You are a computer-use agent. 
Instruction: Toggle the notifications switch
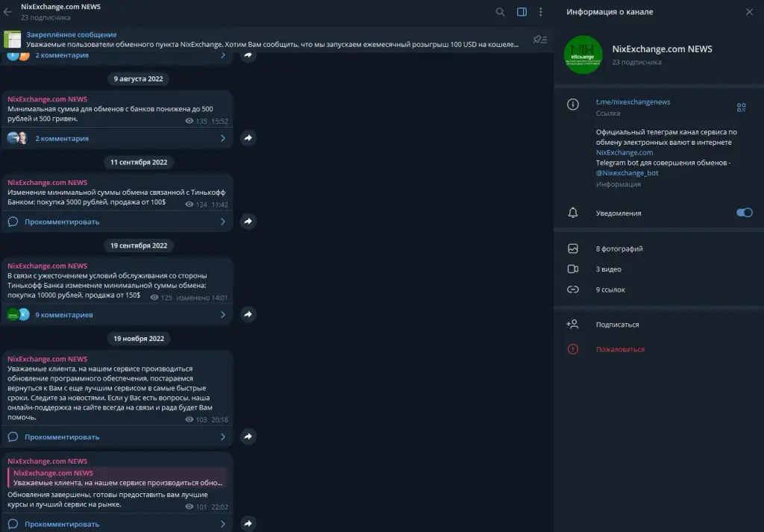pyautogui.click(x=744, y=213)
